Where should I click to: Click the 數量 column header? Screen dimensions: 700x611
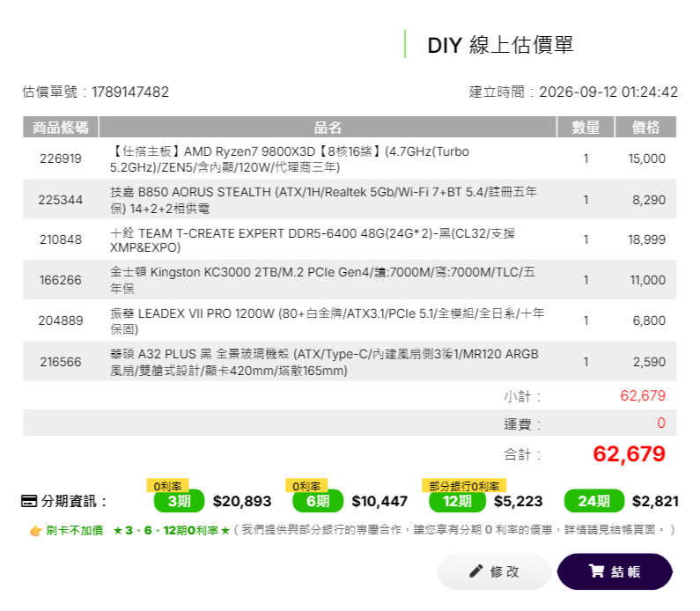[586, 127]
